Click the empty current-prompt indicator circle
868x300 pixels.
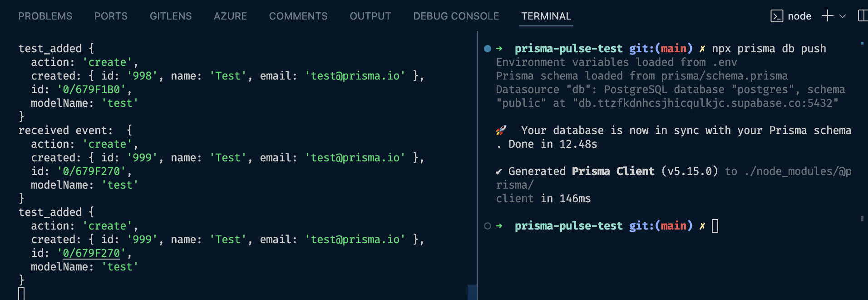point(488,226)
